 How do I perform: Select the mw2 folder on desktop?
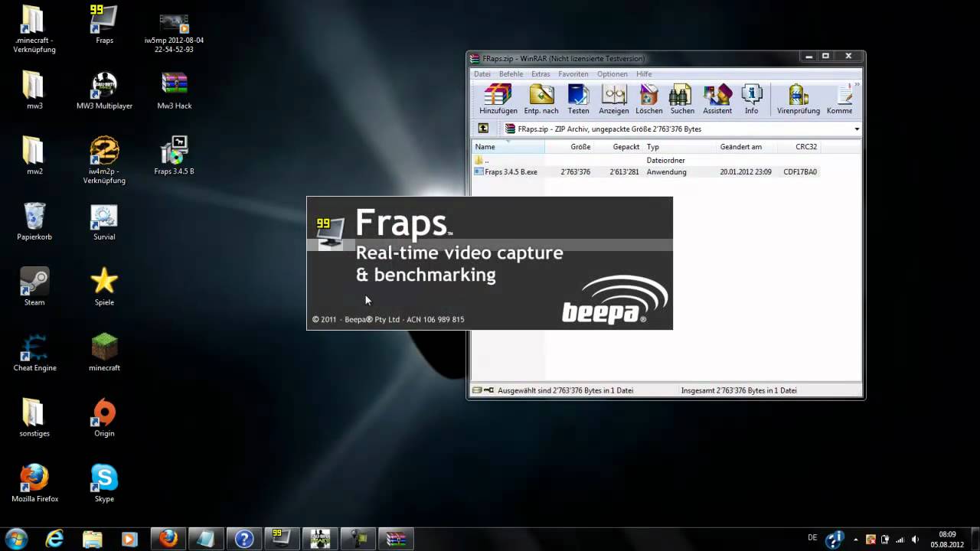(x=34, y=156)
